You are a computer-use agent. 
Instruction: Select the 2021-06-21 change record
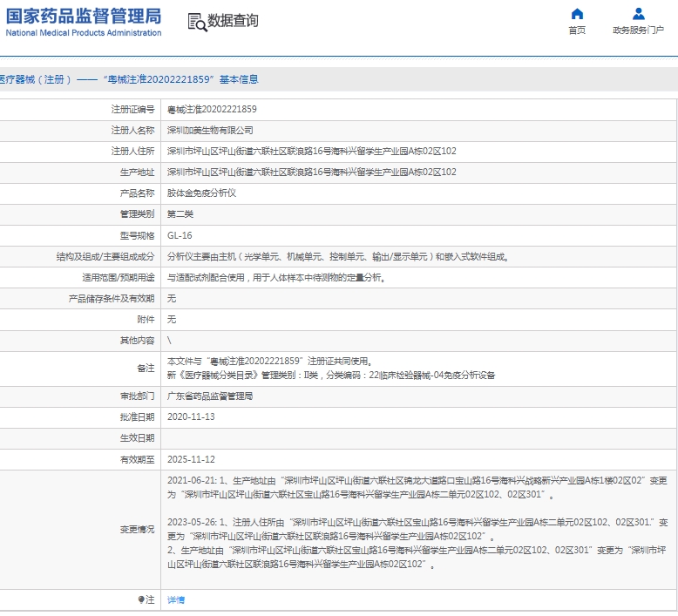(417, 487)
